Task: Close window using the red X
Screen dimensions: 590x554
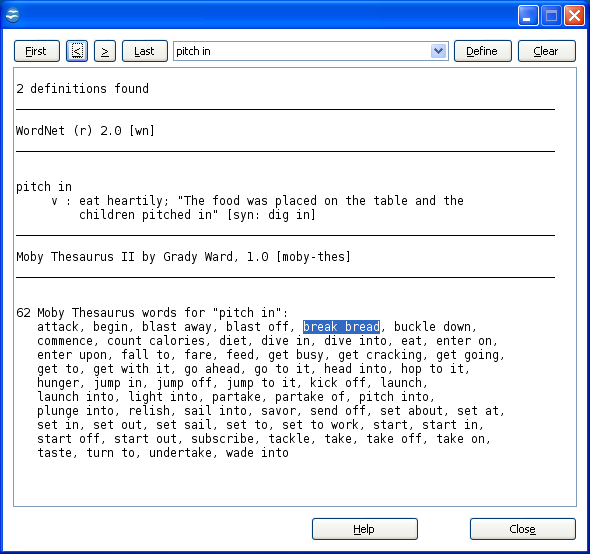Action: click(x=574, y=16)
